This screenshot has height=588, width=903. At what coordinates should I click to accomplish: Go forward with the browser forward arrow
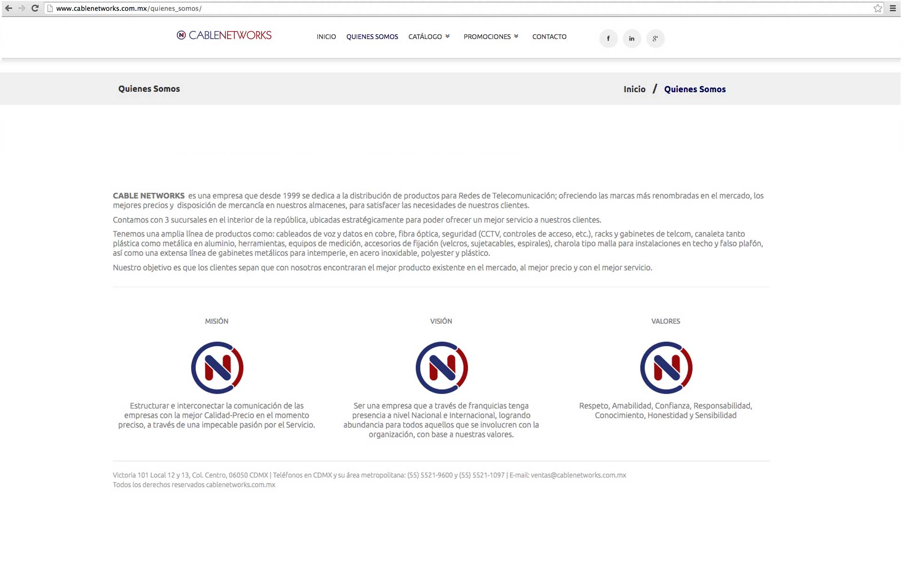pyautogui.click(x=22, y=8)
